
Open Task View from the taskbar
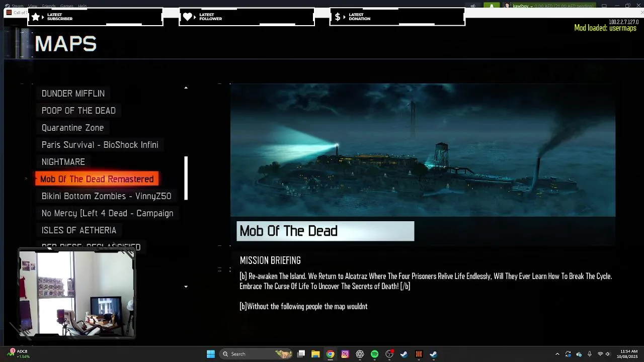pos(301,354)
